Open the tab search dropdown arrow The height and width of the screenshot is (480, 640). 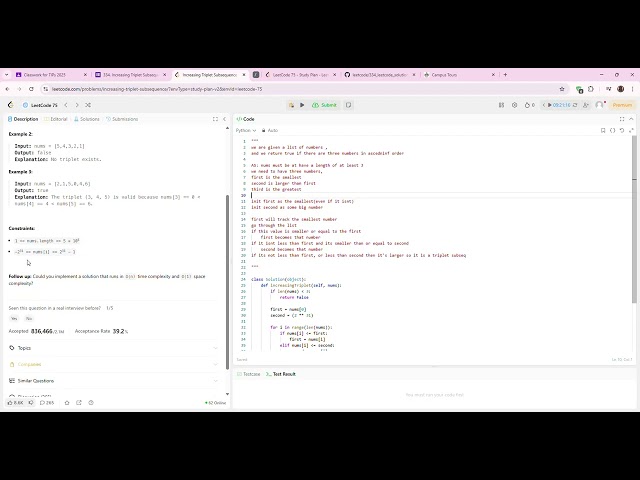click(x=6, y=75)
